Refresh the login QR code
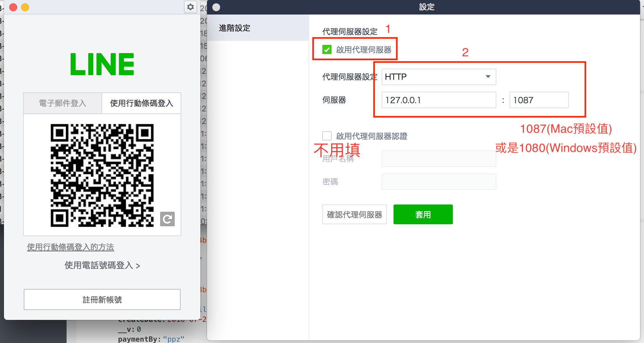Viewport: 644px width, 343px height. point(167,219)
